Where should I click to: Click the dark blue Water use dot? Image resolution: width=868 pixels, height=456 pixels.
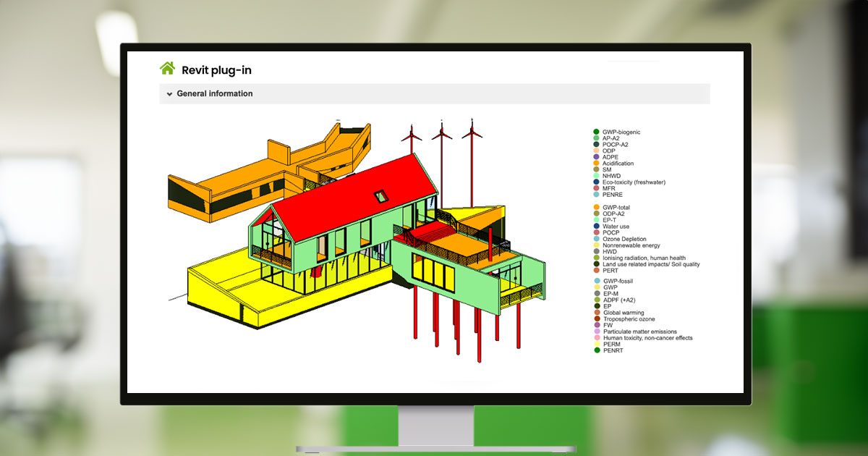point(596,227)
